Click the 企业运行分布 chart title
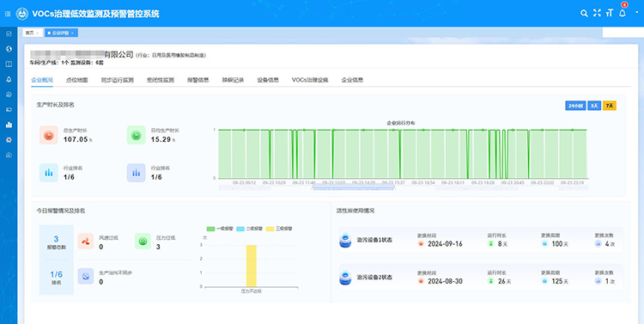 coord(401,123)
